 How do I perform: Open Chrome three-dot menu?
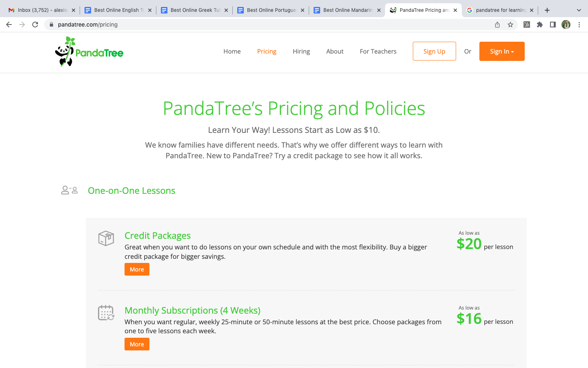[579, 25]
